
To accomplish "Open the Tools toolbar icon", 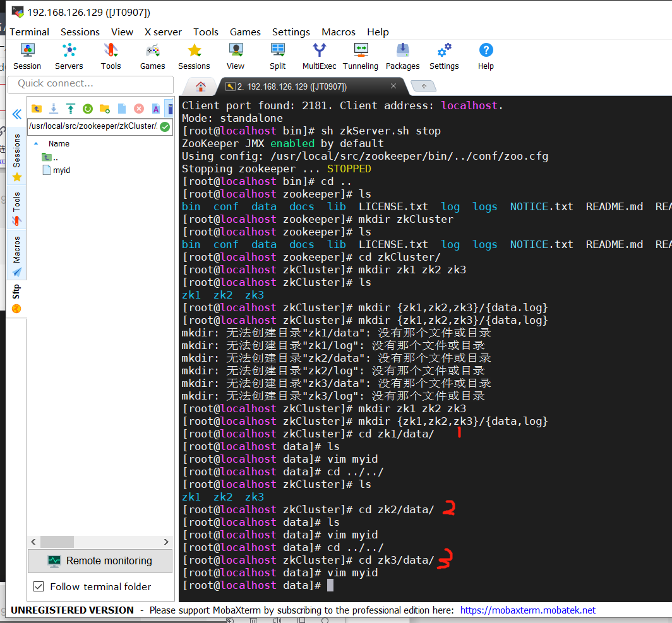I will 111,56.
